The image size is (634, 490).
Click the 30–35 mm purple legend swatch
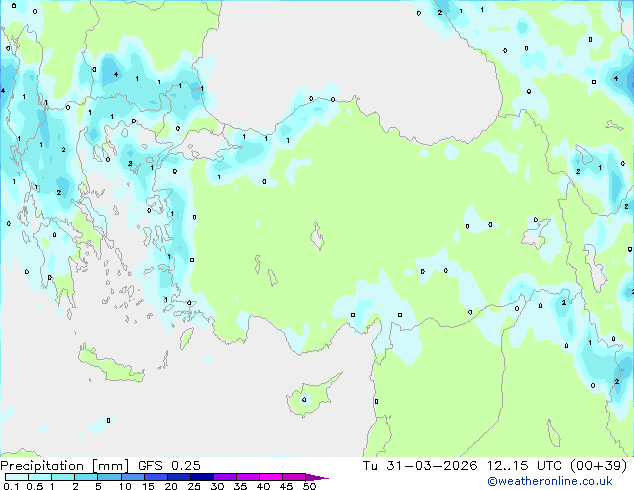(224, 477)
